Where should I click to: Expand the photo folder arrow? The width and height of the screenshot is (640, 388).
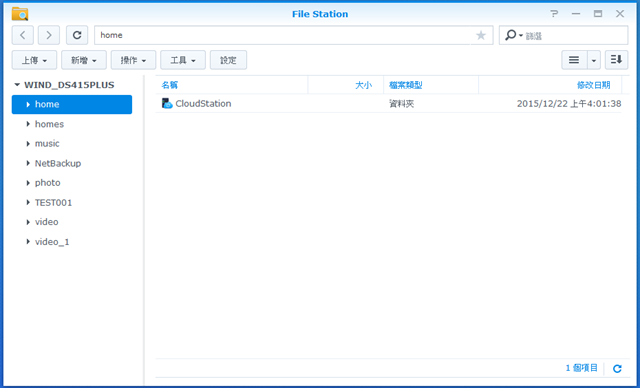point(28,183)
